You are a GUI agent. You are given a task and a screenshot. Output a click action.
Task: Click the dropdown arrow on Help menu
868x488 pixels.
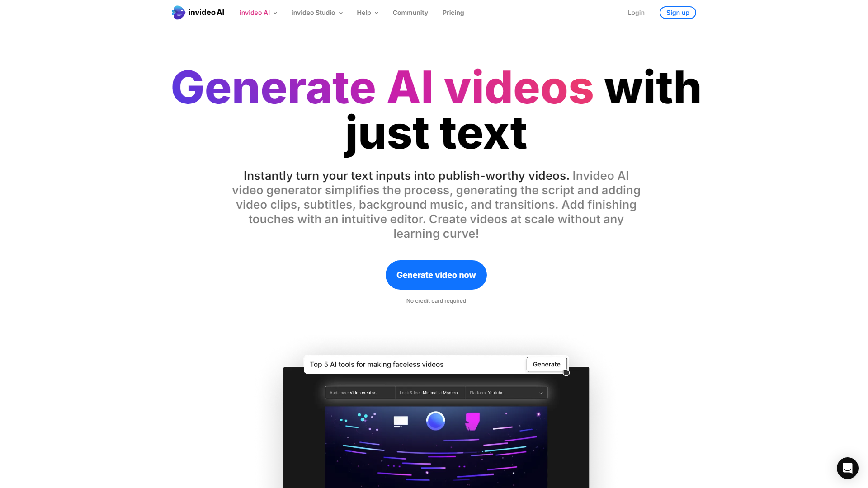coord(376,13)
